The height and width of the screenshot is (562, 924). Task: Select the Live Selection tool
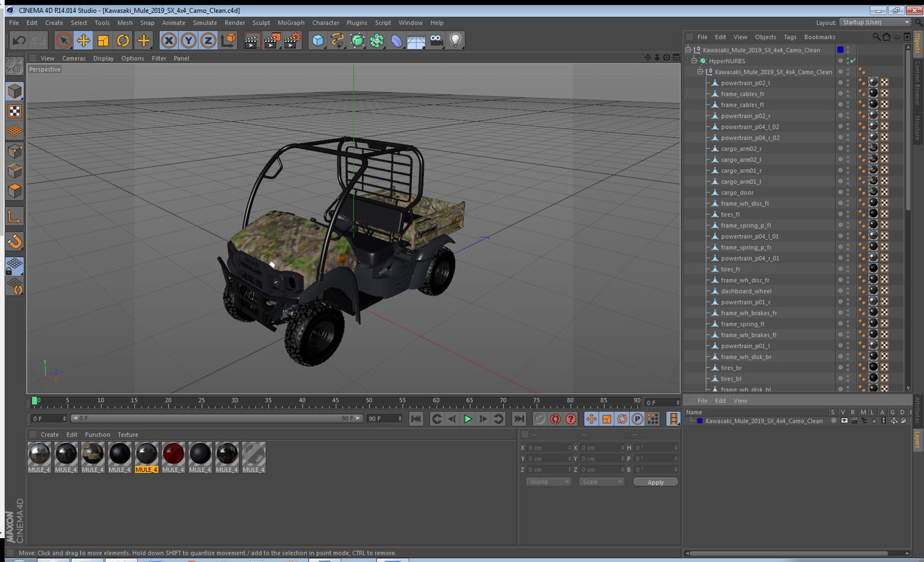coord(63,40)
